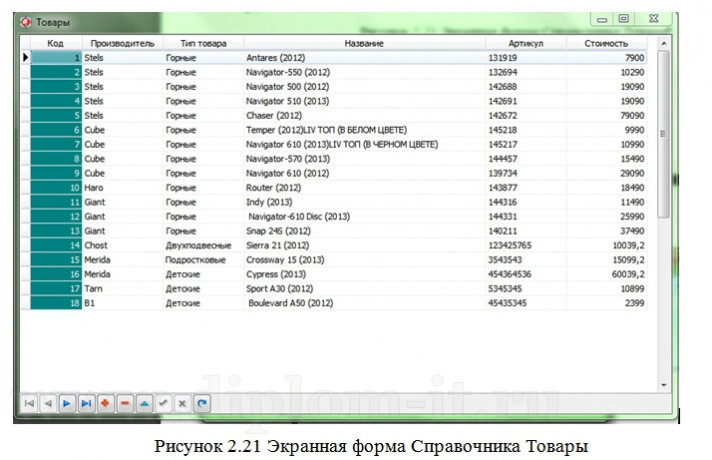Select cell 'Navigator 610 (2013)LIV ТОП (В ЧЕРНОМ ЦВЕТЕ)'

(364, 144)
